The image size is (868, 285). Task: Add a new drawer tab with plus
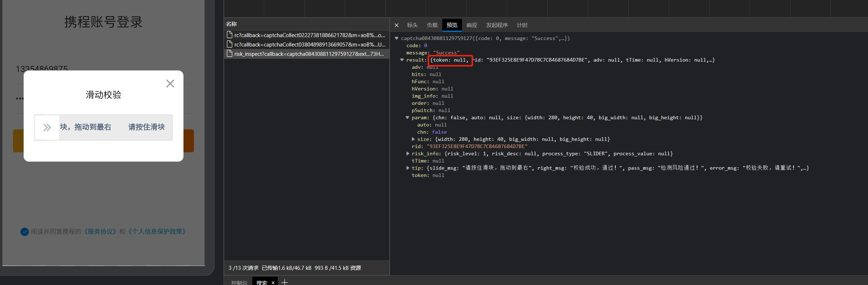pyautogui.click(x=285, y=282)
